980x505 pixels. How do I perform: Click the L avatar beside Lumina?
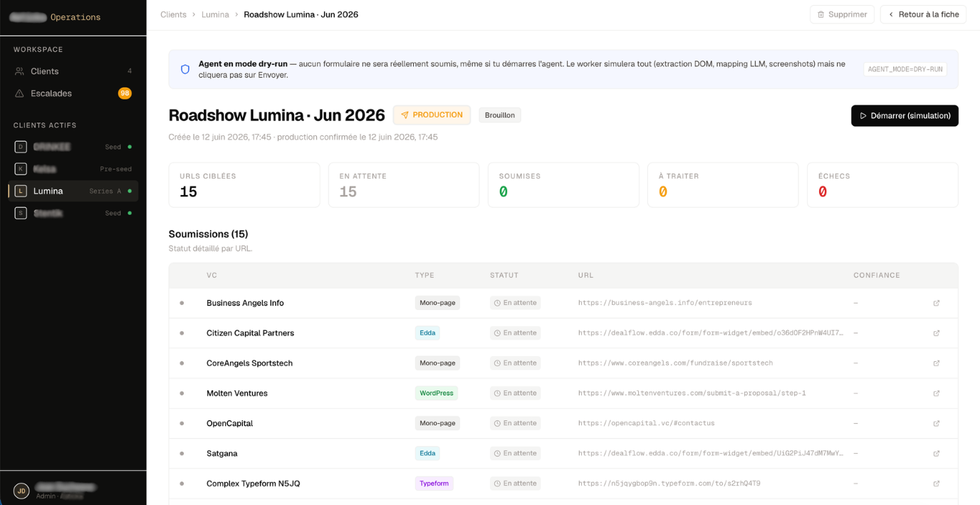pos(21,191)
